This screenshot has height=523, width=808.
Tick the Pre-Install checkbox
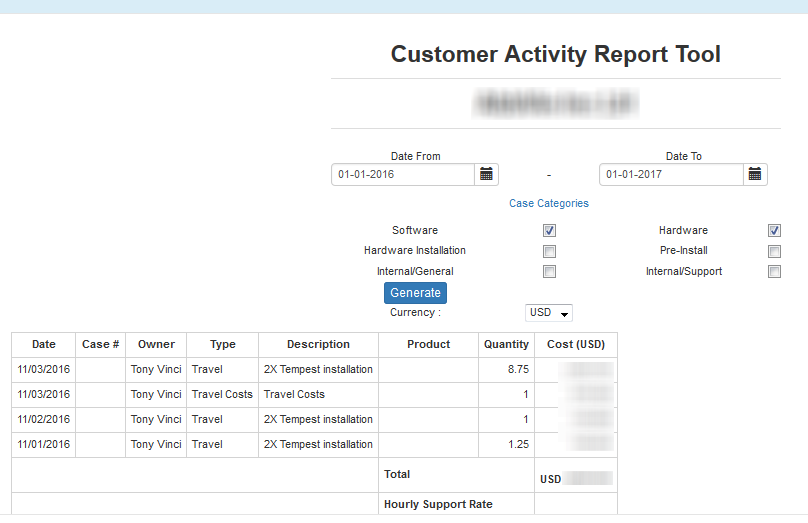[x=774, y=251]
